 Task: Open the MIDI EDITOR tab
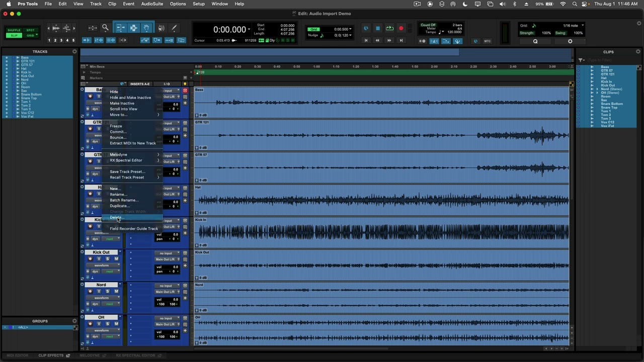[18, 355]
